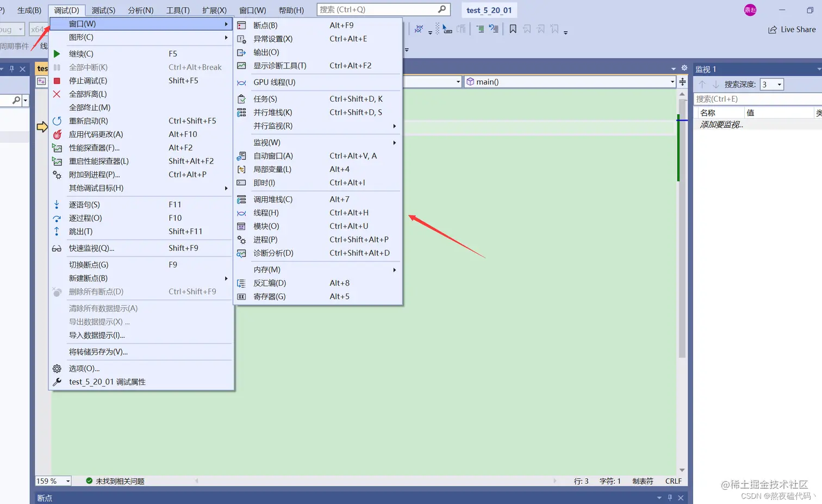Open Performance Profiler (性能探查器) item
822x504 pixels.
[141, 148]
